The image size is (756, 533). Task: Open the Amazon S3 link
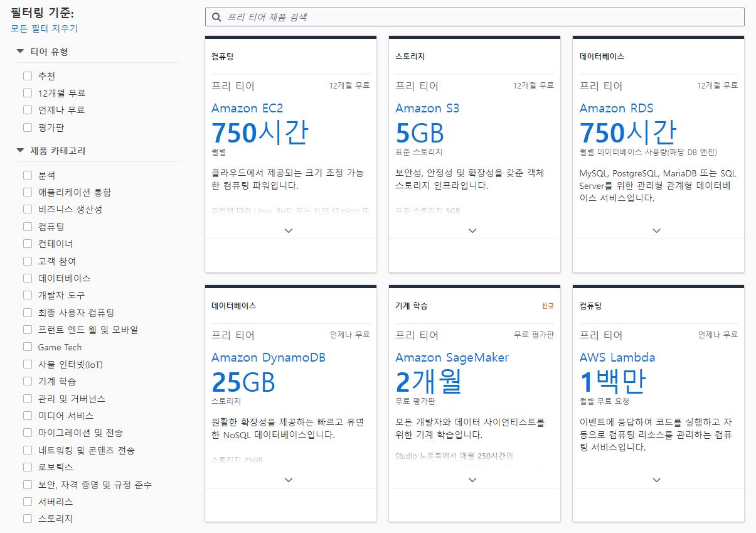pyautogui.click(x=427, y=108)
